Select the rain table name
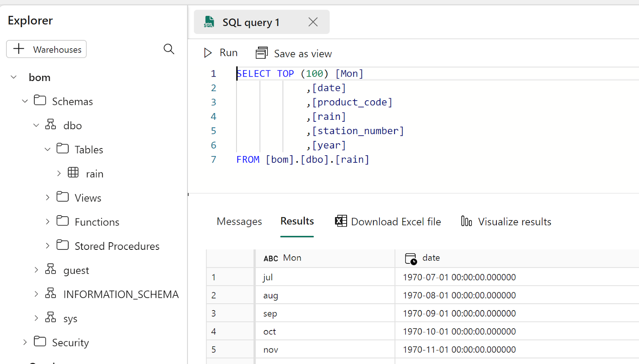 (x=95, y=174)
